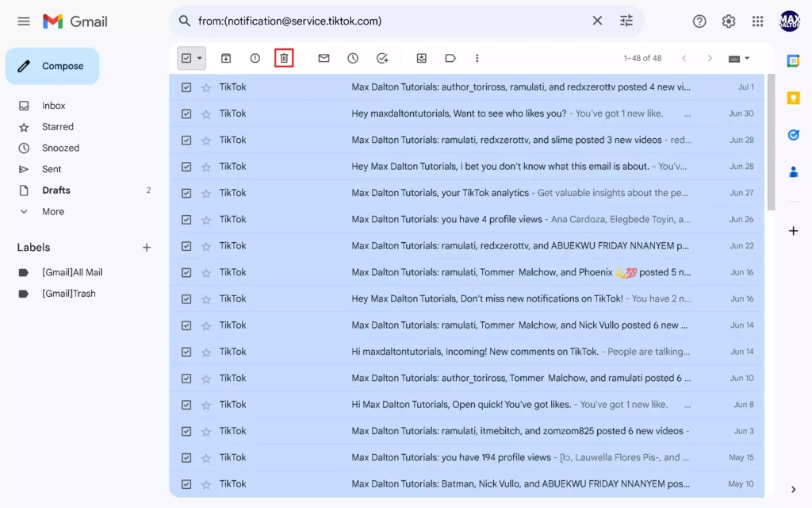812x508 pixels.
Task: Toggle the master select-all checkbox
Action: (186, 58)
